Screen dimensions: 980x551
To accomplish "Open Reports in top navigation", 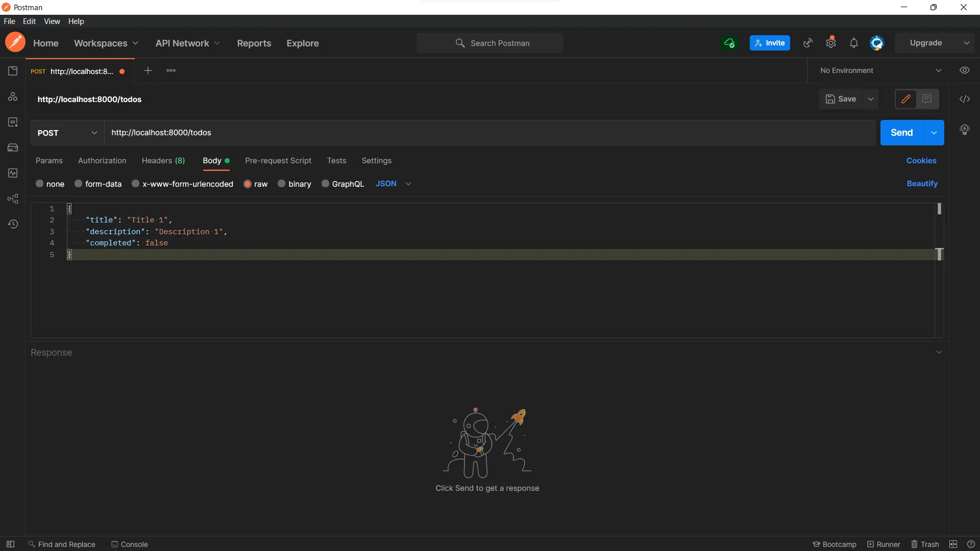I will pos(254,43).
